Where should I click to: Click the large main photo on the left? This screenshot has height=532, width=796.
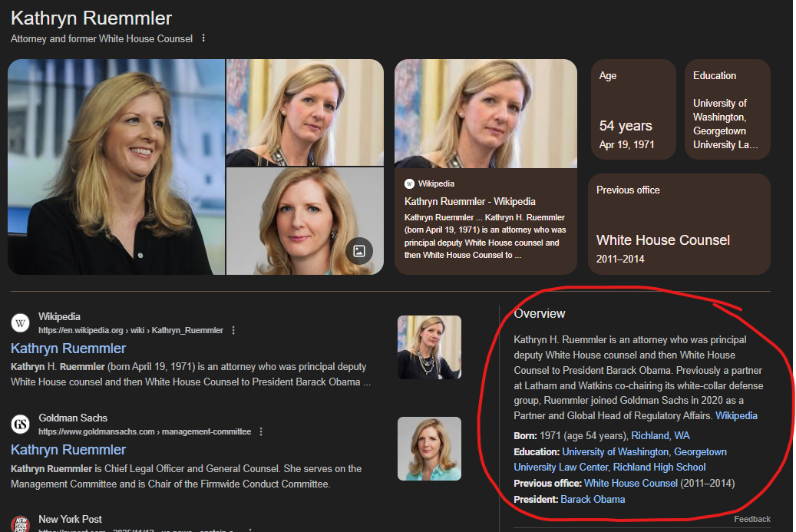pyautogui.click(x=116, y=167)
